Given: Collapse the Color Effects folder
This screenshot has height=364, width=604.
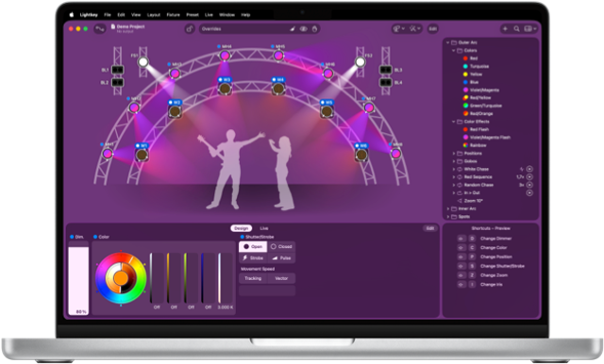Looking at the screenshot, I should [x=453, y=122].
